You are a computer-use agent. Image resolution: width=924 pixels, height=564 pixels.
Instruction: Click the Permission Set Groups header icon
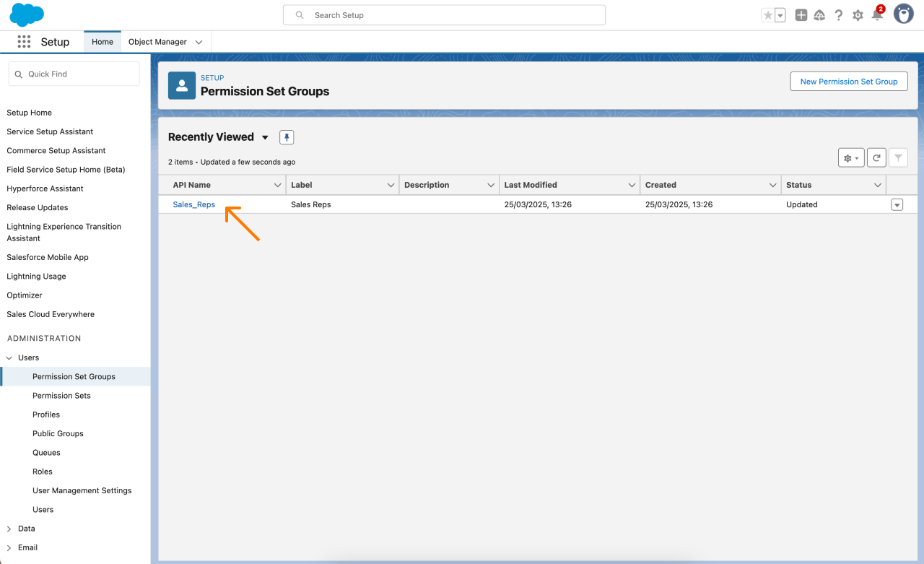click(x=182, y=85)
